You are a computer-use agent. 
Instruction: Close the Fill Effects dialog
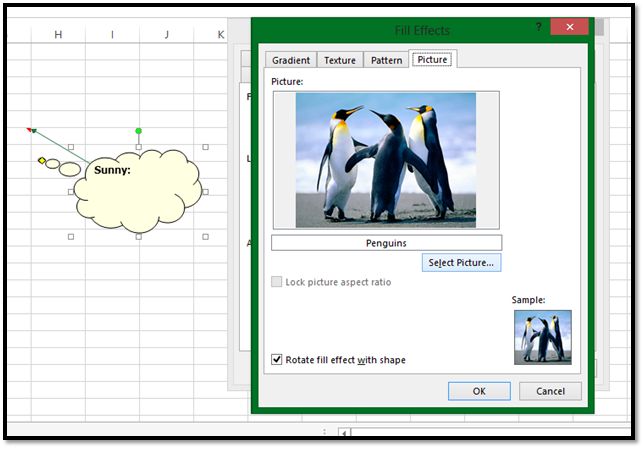pyautogui.click(x=569, y=27)
